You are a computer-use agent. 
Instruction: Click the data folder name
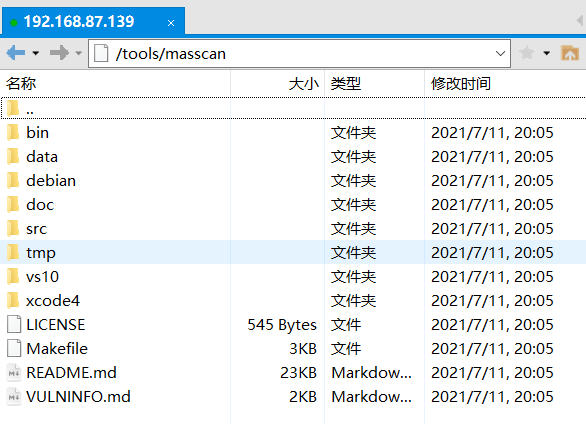pyautogui.click(x=42, y=157)
